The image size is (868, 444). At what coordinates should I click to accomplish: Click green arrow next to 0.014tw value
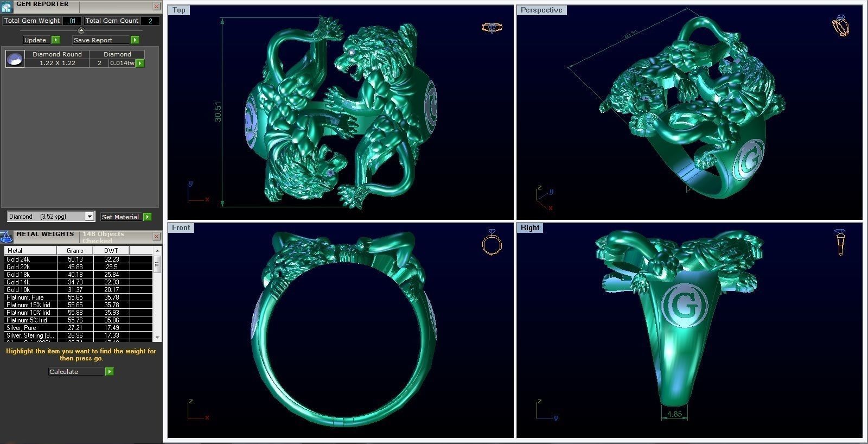tap(140, 64)
